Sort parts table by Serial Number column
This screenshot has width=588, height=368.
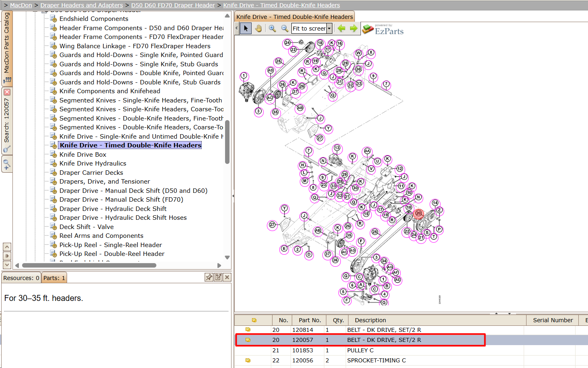coord(553,320)
